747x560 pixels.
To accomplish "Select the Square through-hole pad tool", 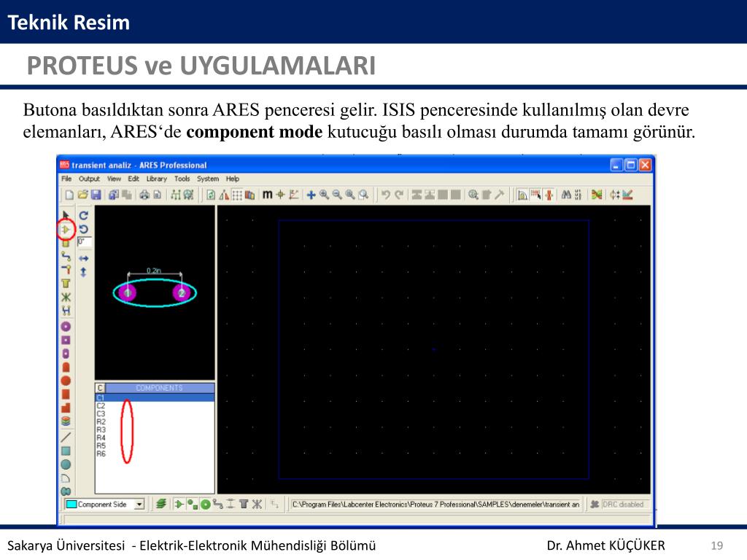I will pyautogui.click(x=66, y=340).
